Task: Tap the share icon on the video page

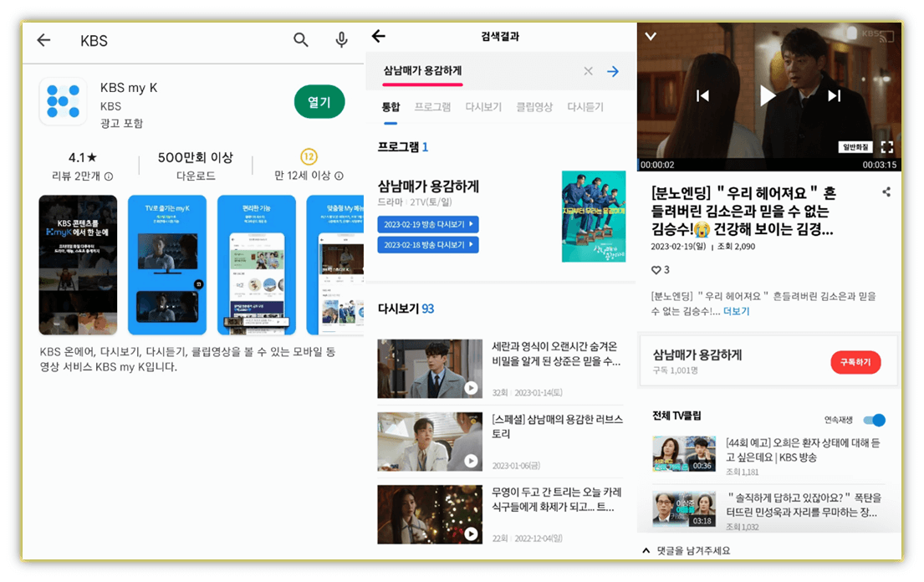Action: click(886, 191)
